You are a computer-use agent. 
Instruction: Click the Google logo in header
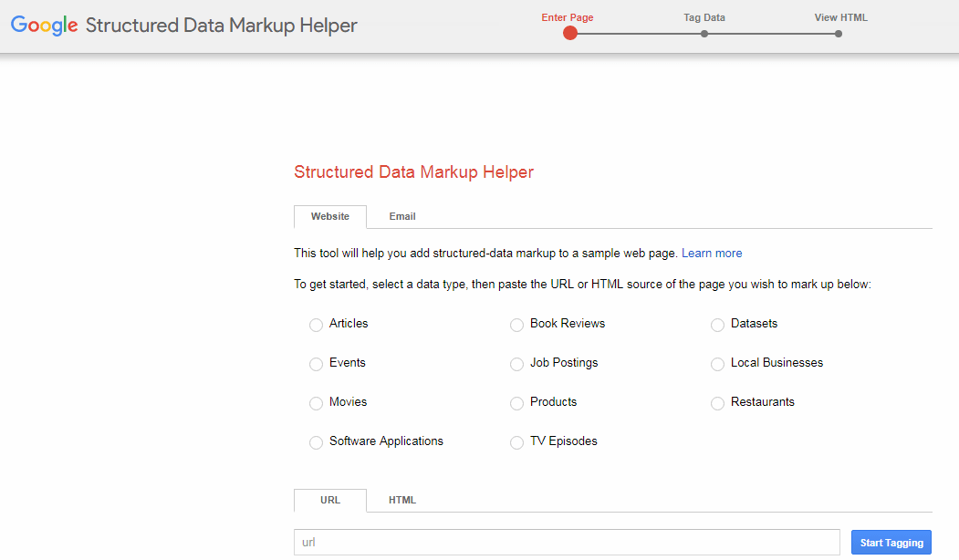44,26
